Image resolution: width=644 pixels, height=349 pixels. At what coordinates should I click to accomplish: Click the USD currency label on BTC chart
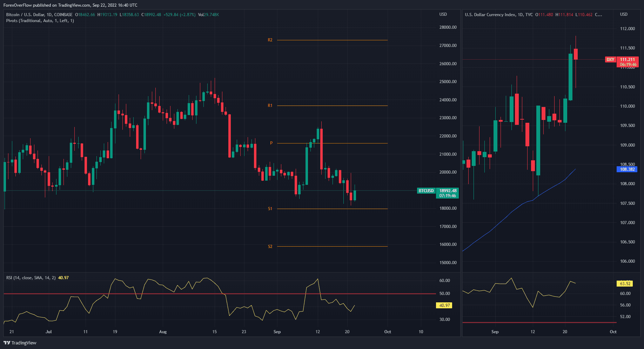tap(443, 14)
